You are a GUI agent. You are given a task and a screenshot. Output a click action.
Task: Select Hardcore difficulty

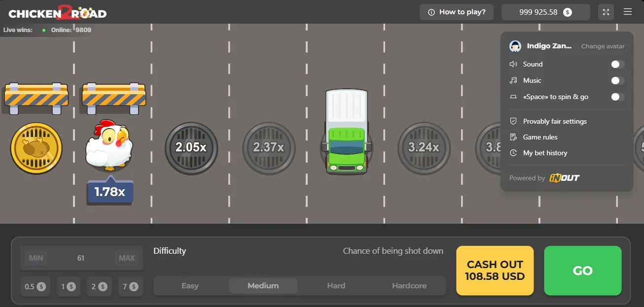click(409, 286)
